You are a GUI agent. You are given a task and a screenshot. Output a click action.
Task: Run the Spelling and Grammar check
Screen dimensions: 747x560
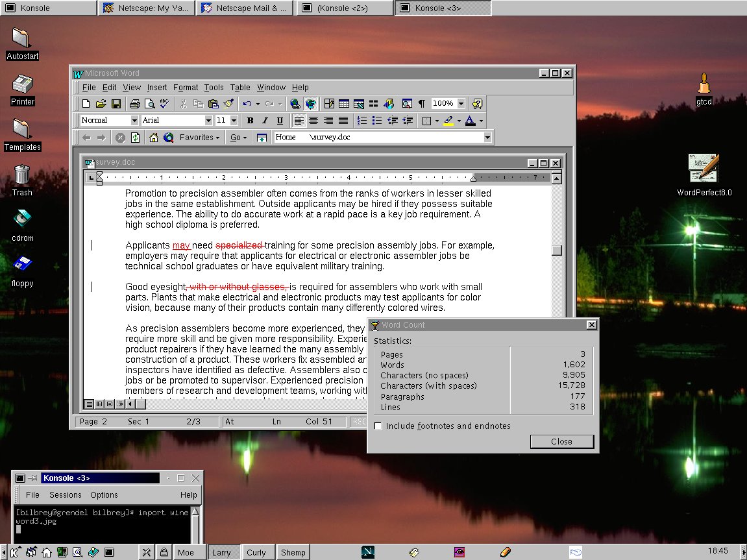[164, 104]
